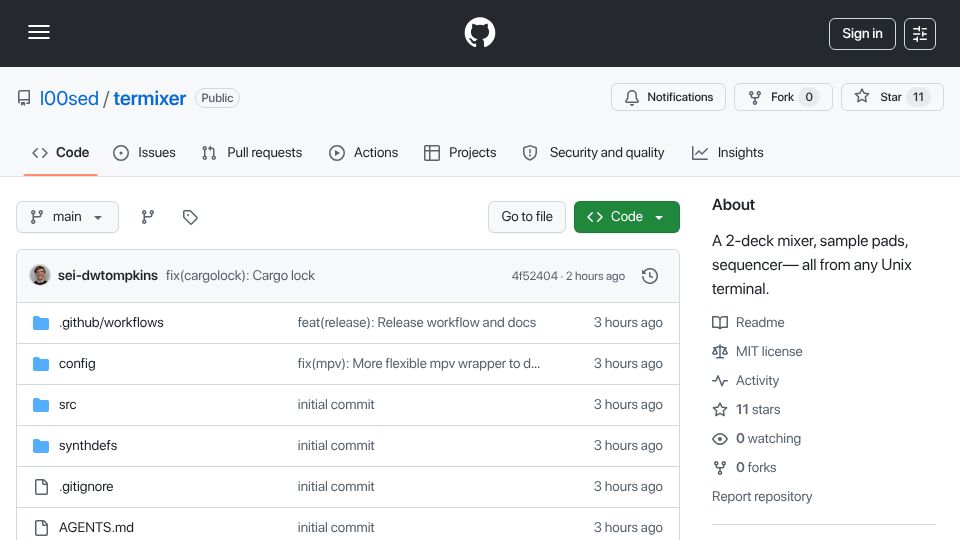The width and height of the screenshot is (960, 540).
Task: Open the Actions tab
Action: click(x=364, y=152)
